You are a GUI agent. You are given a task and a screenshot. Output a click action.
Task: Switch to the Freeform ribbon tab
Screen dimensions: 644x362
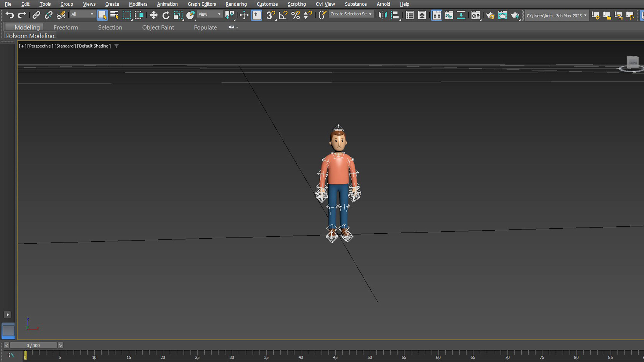66,27
